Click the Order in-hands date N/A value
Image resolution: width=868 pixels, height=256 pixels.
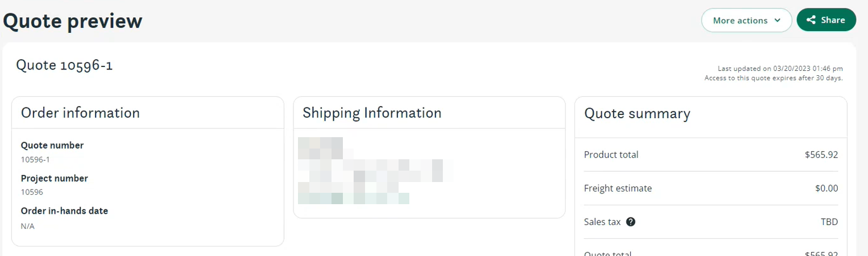tap(28, 226)
